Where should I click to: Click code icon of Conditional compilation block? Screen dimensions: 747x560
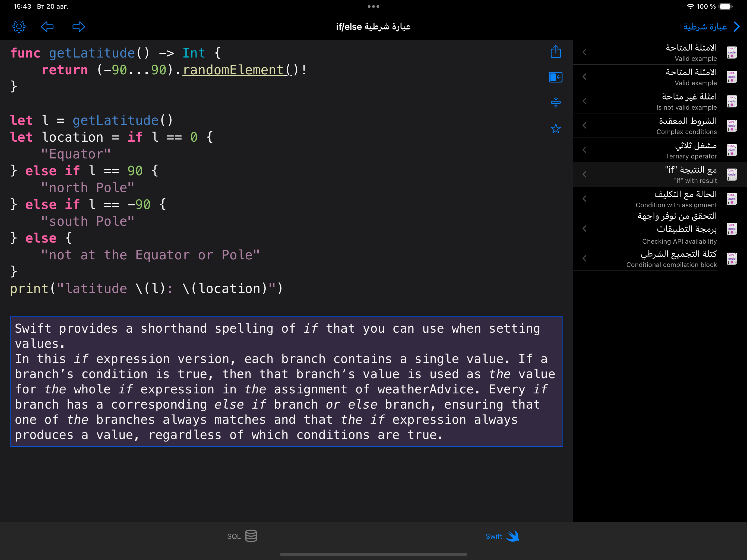coord(732,259)
